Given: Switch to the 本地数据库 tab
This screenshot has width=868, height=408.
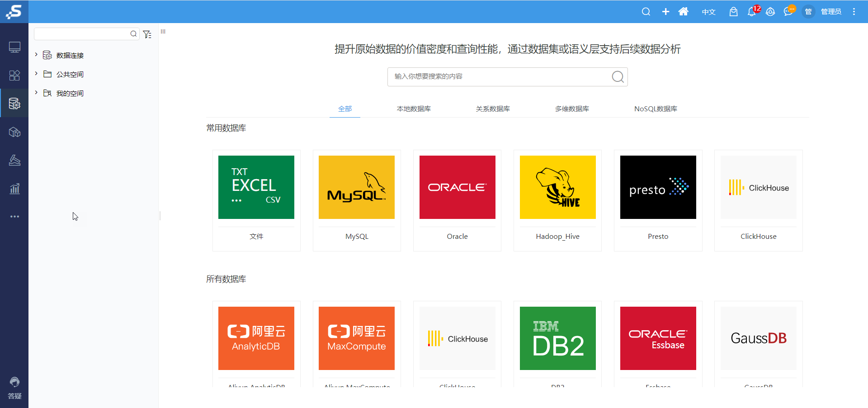Looking at the screenshot, I should tap(414, 109).
